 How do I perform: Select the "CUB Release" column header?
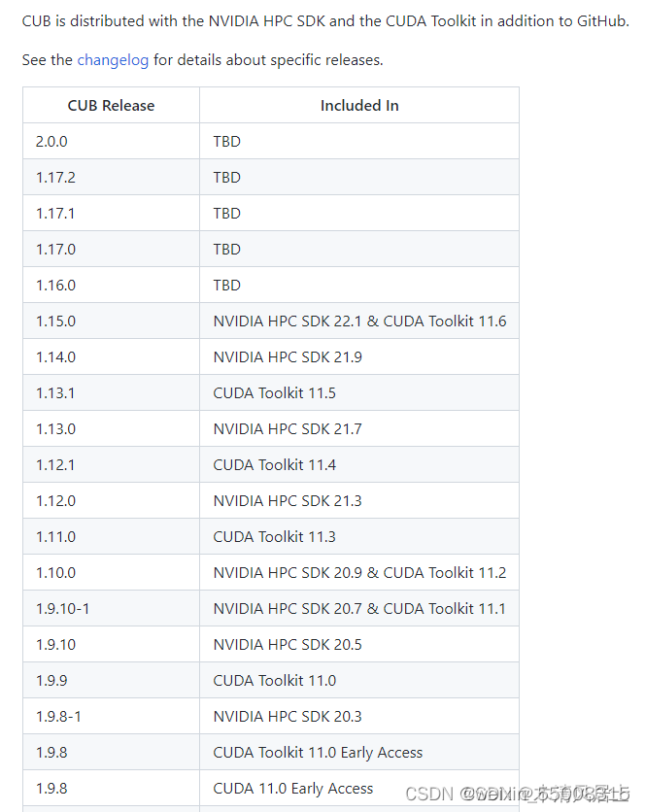111,105
